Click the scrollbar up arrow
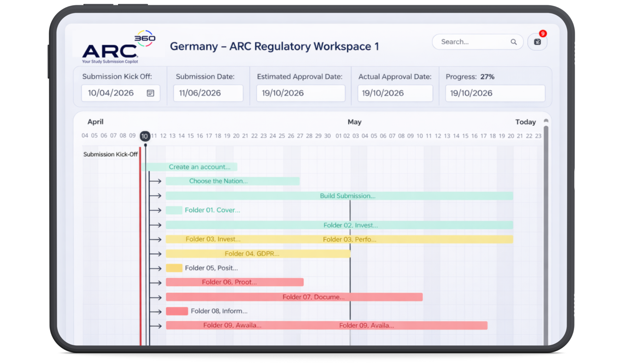This screenshot has height=364, width=623. coord(546,121)
